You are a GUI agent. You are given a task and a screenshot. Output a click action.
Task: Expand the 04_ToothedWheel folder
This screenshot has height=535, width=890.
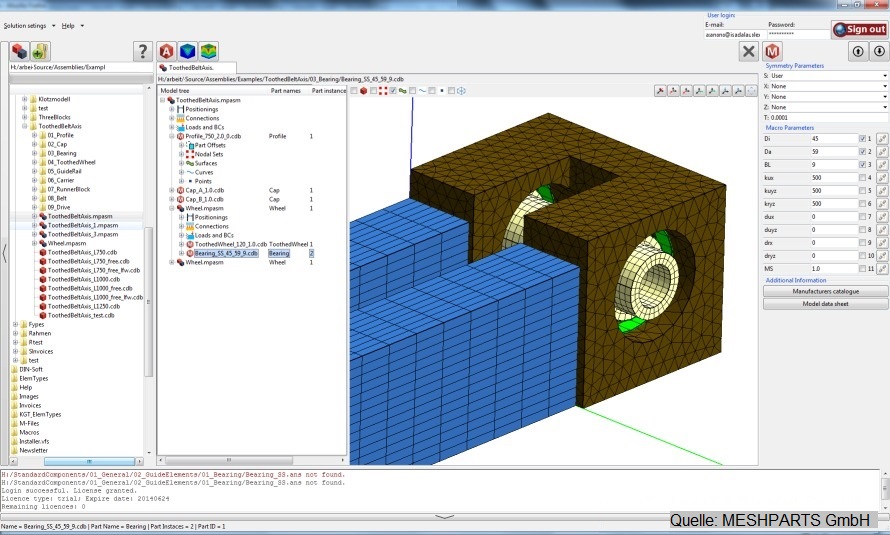pyautogui.click(x=33, y=161)
